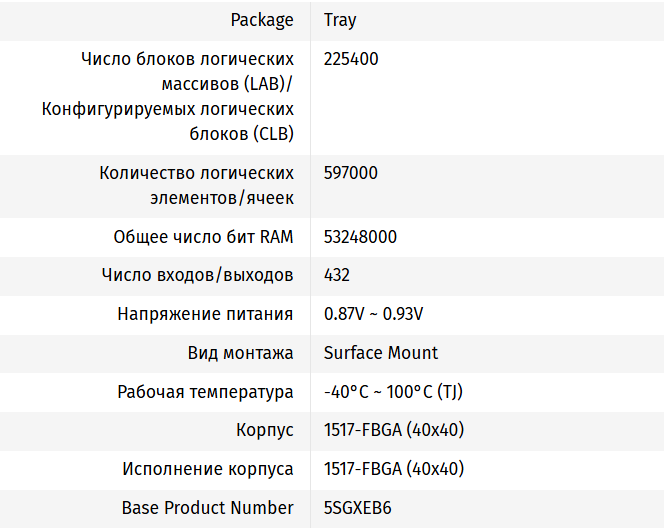Viewport: 664px width, 531px height.
Task: Click the "Вид монтажа" label
Action: click(x=241, y=353)
